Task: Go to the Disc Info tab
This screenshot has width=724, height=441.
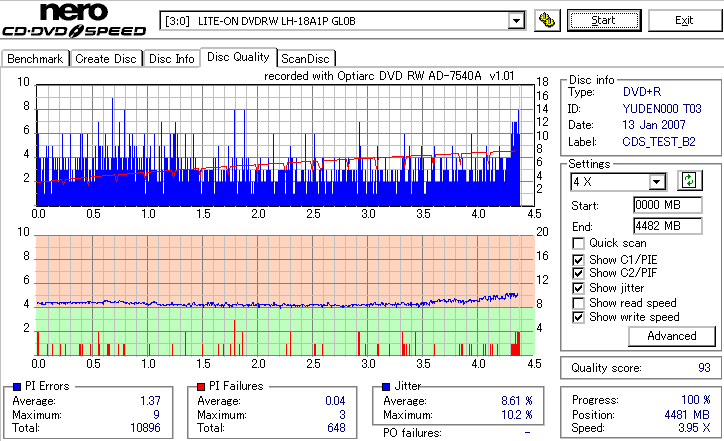Action: (x=171, y=59)
